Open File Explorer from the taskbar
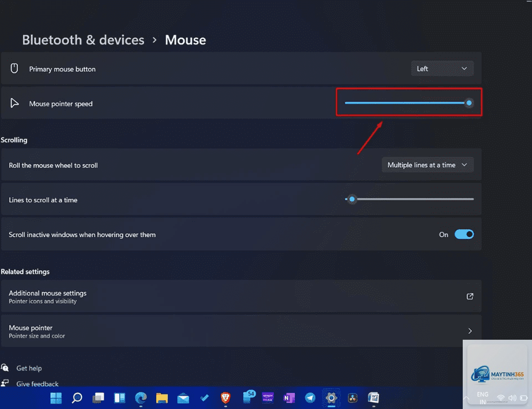Viewport: 532px width, 409px height. pos(162,398)
